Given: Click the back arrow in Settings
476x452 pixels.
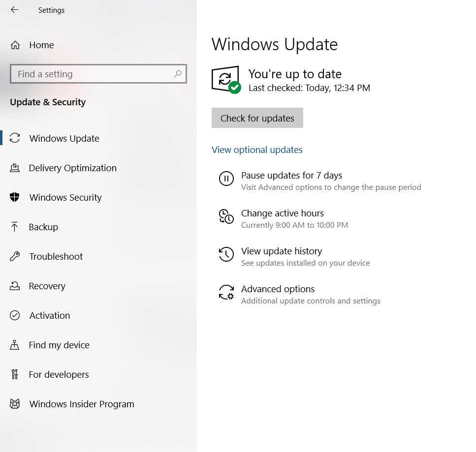Looking at the screenshot, I should point(14,10).
